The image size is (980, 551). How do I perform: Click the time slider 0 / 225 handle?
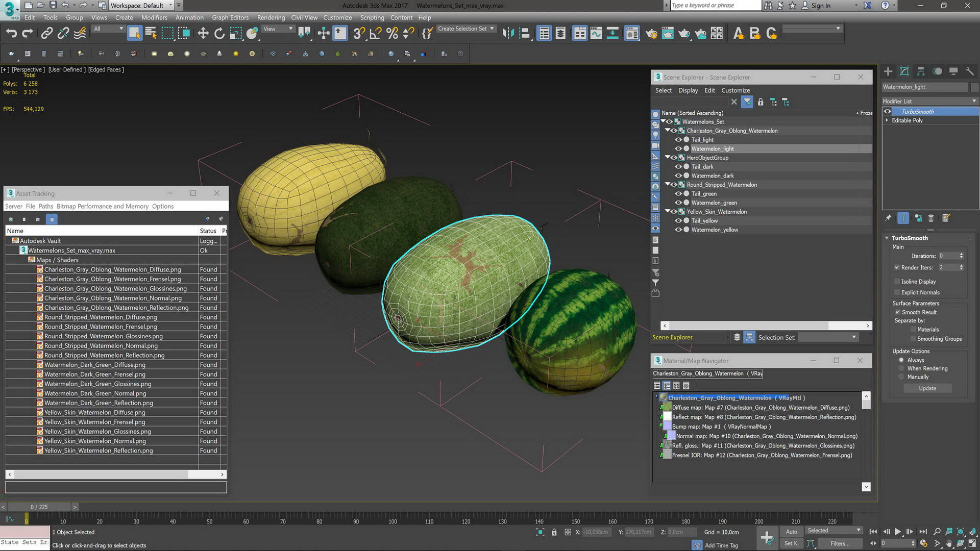click(x=39, y=507)
